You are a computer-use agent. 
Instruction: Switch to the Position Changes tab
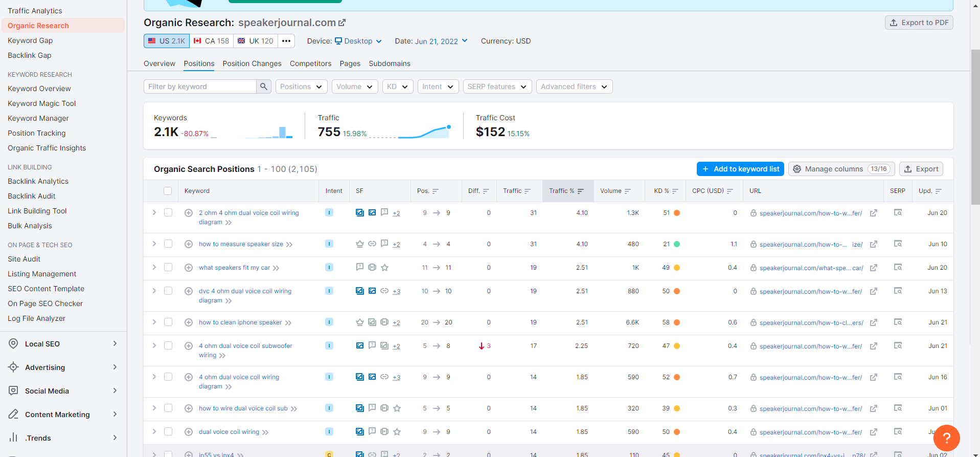[x=252, y=63]
